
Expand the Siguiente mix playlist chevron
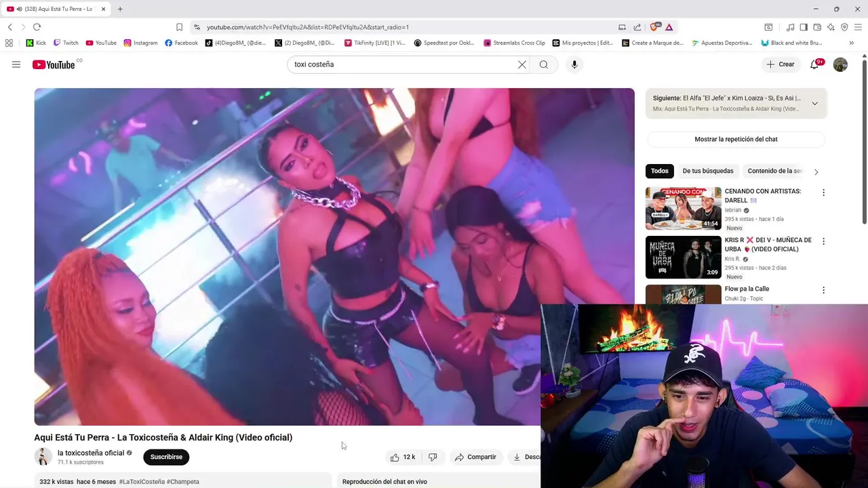[815, 104]
